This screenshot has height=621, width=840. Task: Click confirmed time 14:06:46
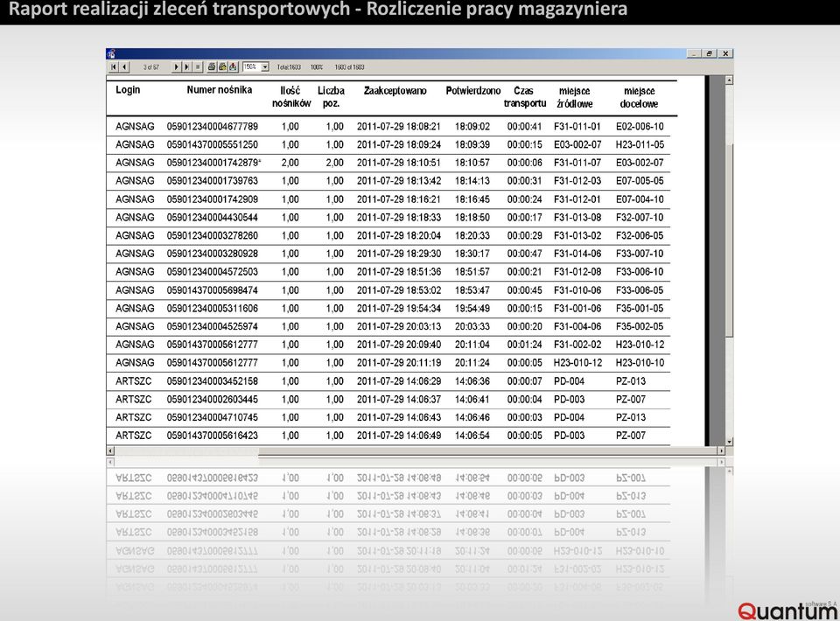(472, 417)
